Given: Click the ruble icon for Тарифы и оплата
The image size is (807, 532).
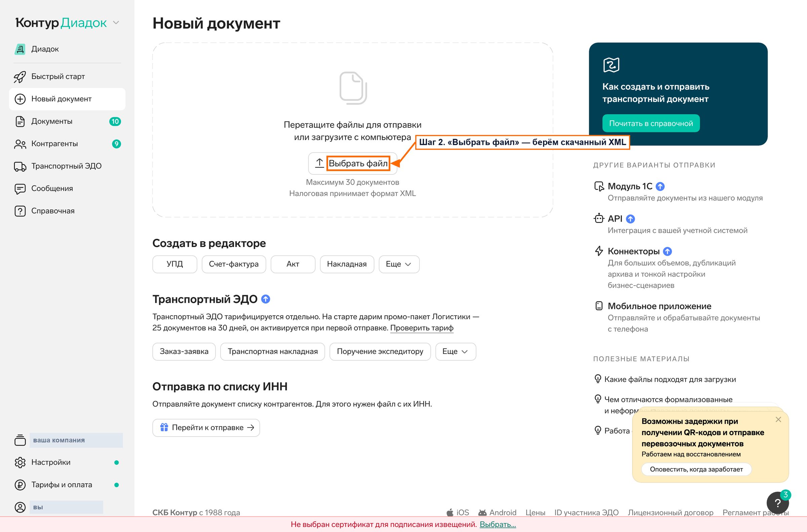Looking at the screenshot, I should [20, 485].
